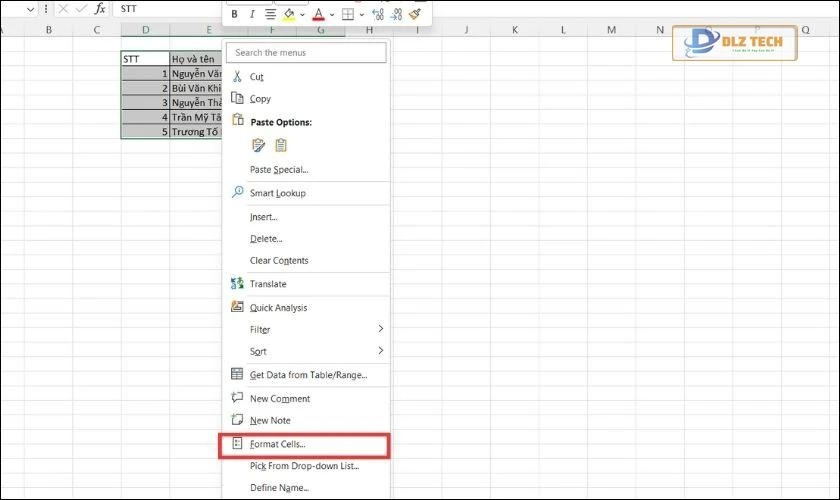Expand the borders dropdown arrow
This screenshot has width=840, height=500.
coord(361,15)
